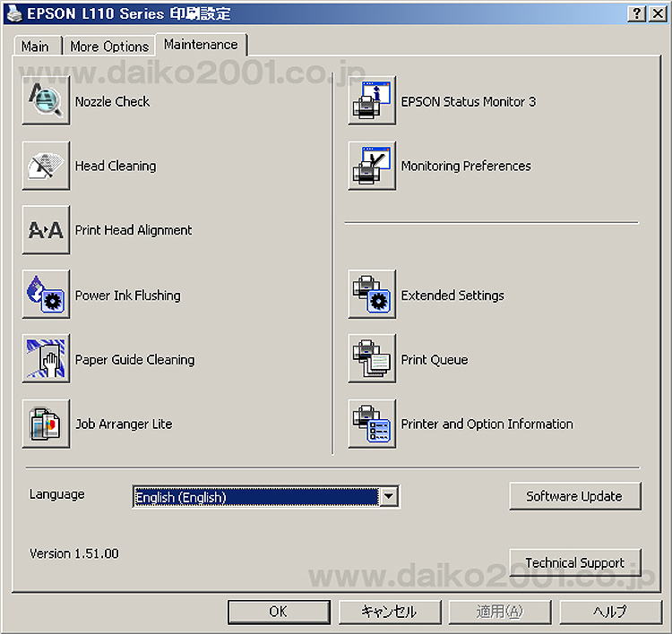Open Technical Support

click(x=575, y=562)
